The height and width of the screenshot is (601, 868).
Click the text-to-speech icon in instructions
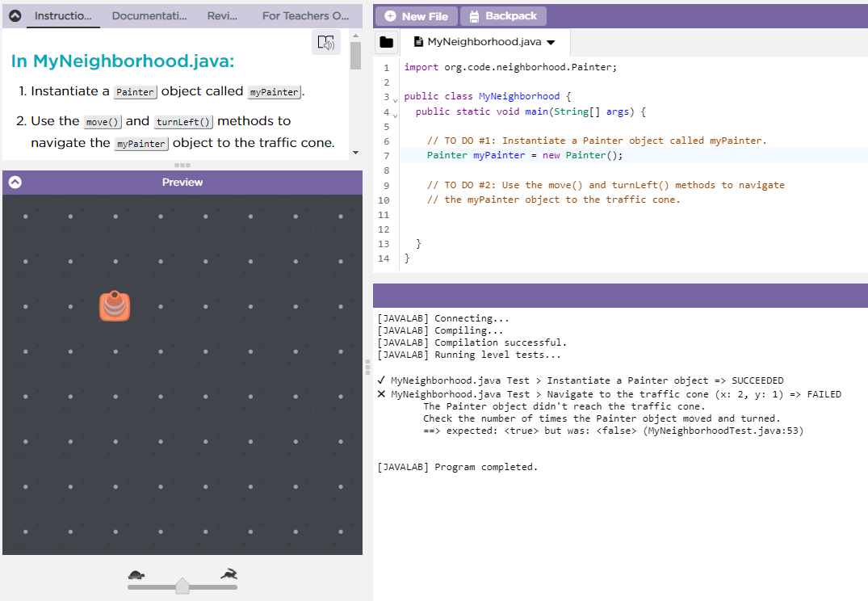325,43
